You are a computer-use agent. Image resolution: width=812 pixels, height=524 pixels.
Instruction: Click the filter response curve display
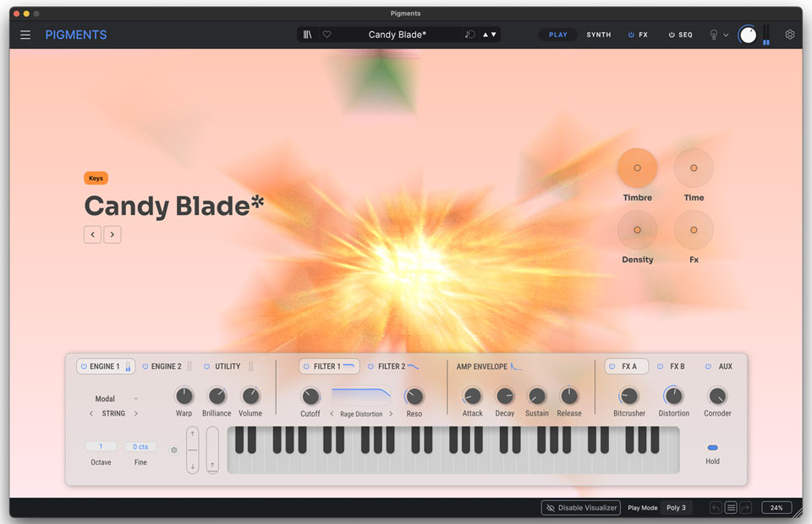click(361, 396)
